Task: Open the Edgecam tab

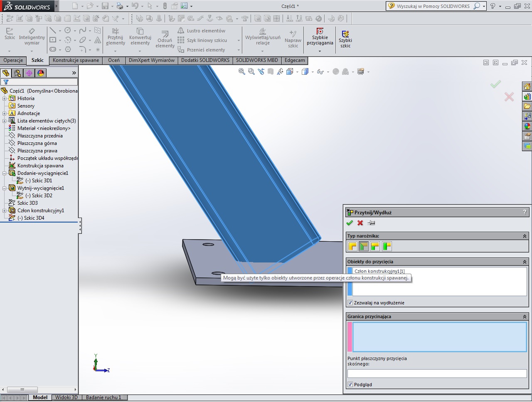Action: (295, 60)
